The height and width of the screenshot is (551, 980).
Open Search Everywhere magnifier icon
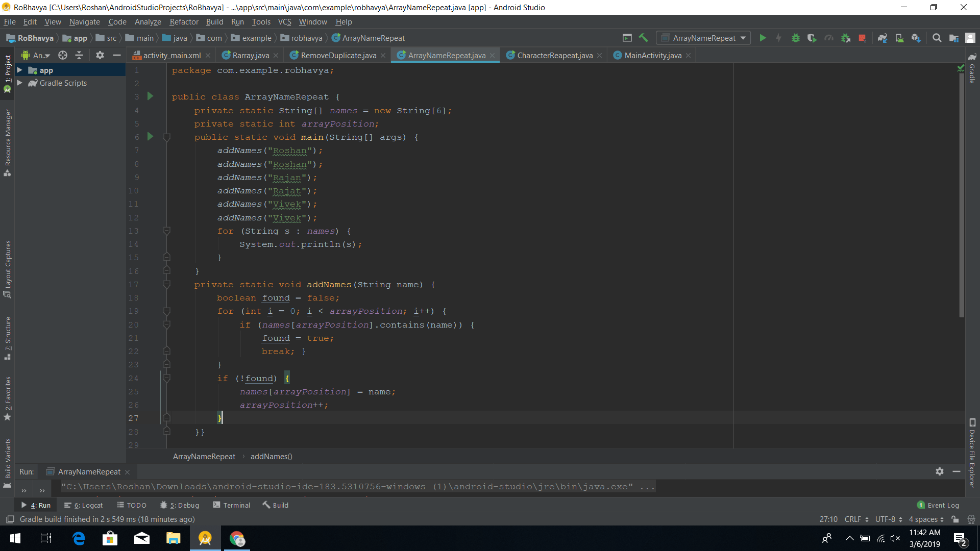click(937, 38)
